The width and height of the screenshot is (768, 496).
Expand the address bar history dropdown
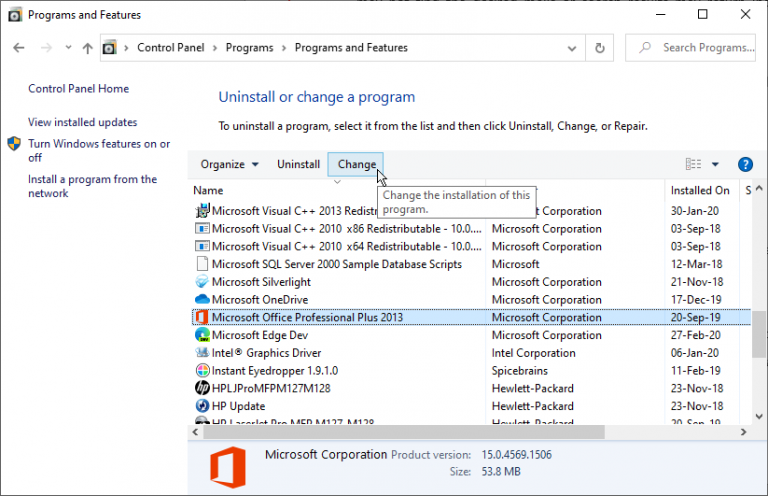572,48
